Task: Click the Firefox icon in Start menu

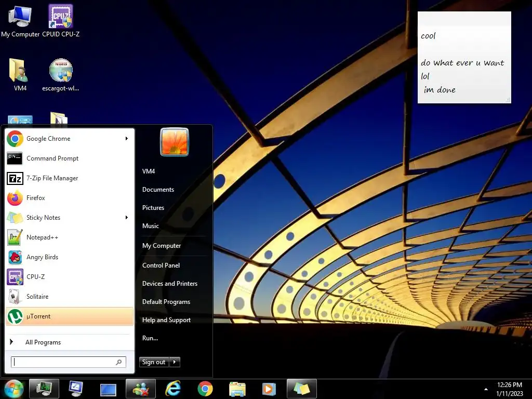Action: pos(15,198)
